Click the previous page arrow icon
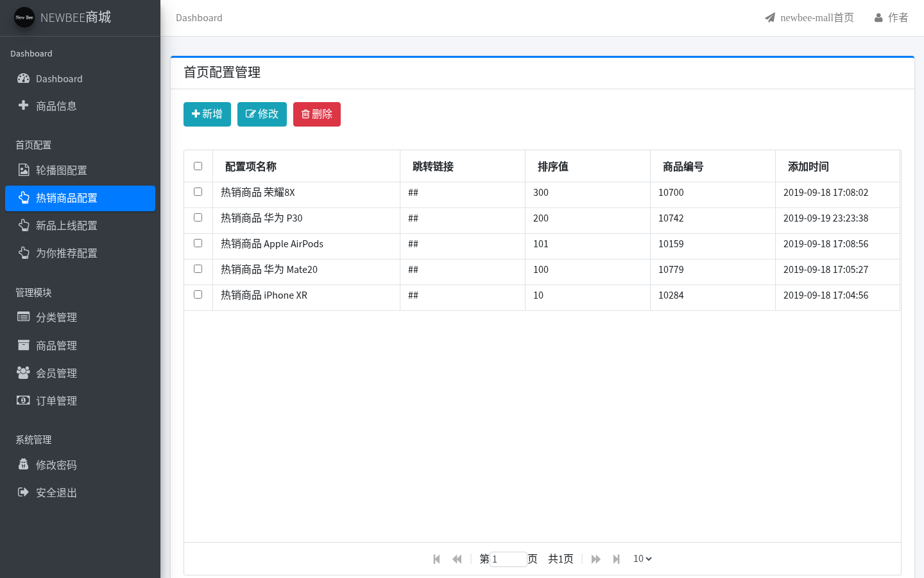The image size is (924, 578). tap(457, 559)
